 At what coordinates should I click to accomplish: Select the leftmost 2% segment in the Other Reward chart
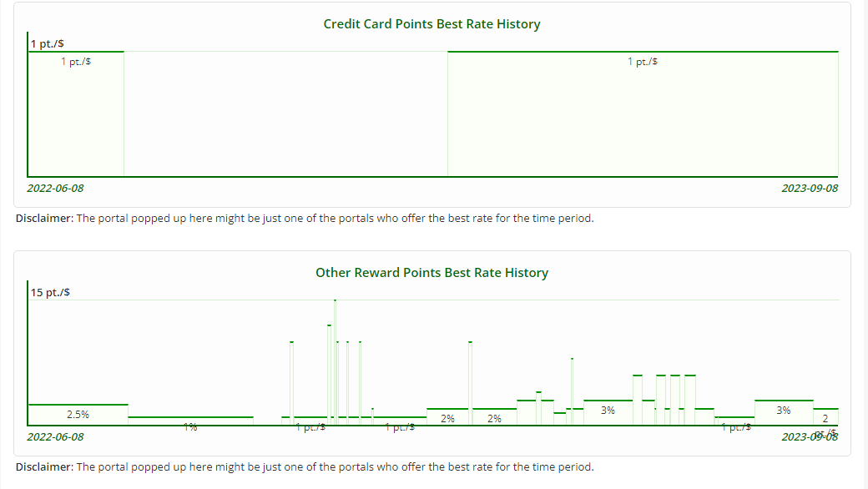click(447, 417)
